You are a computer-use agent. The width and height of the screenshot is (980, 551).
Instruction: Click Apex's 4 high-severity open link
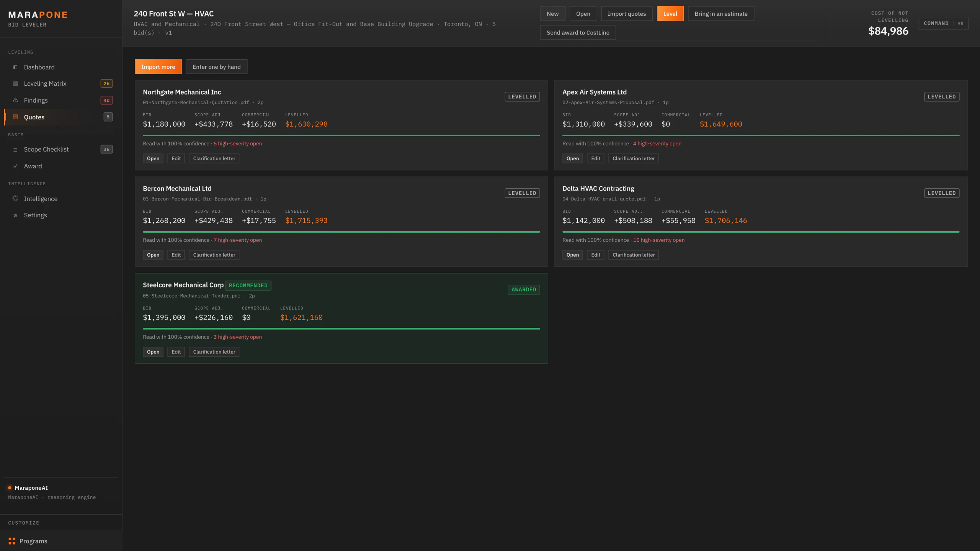click(657, 143)
